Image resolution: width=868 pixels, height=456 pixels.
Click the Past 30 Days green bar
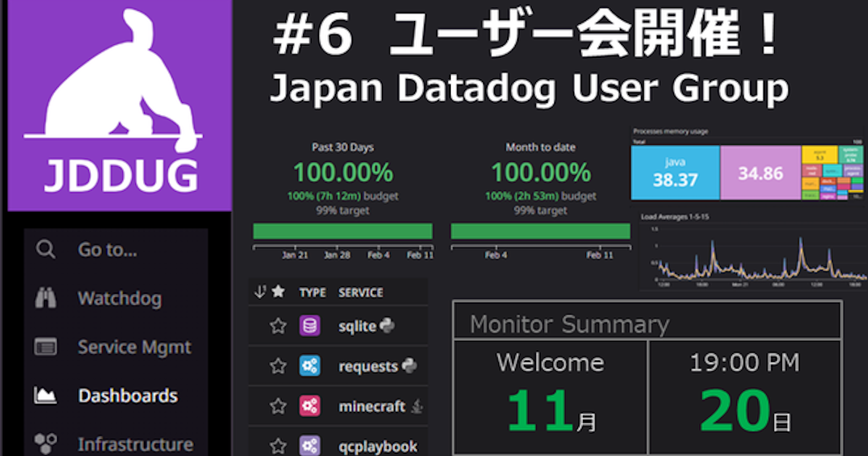pos(343,231)
